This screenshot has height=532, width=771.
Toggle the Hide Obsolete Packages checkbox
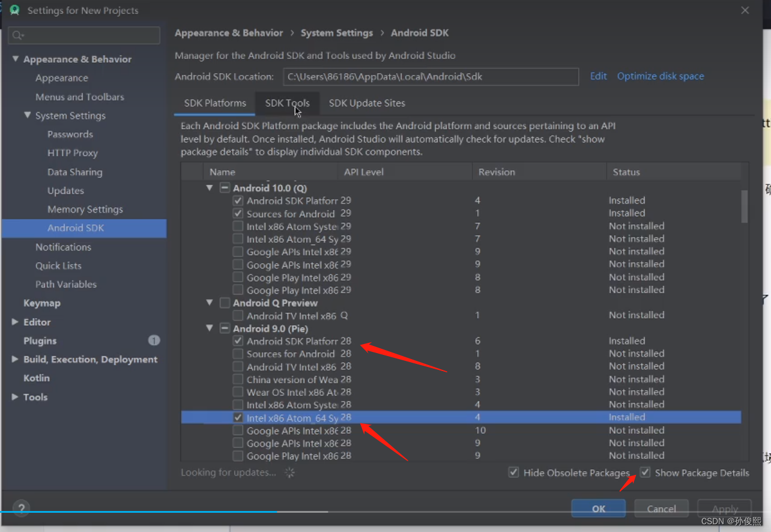tap(513, 473)
